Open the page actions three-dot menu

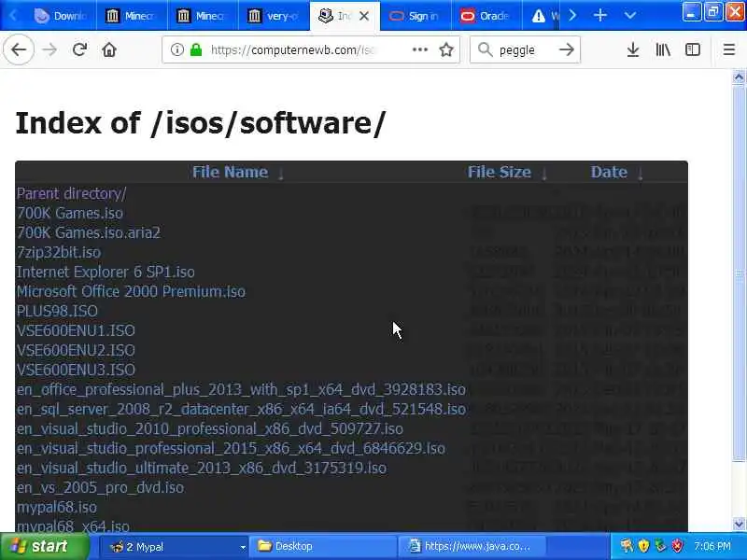pos(419,49)
